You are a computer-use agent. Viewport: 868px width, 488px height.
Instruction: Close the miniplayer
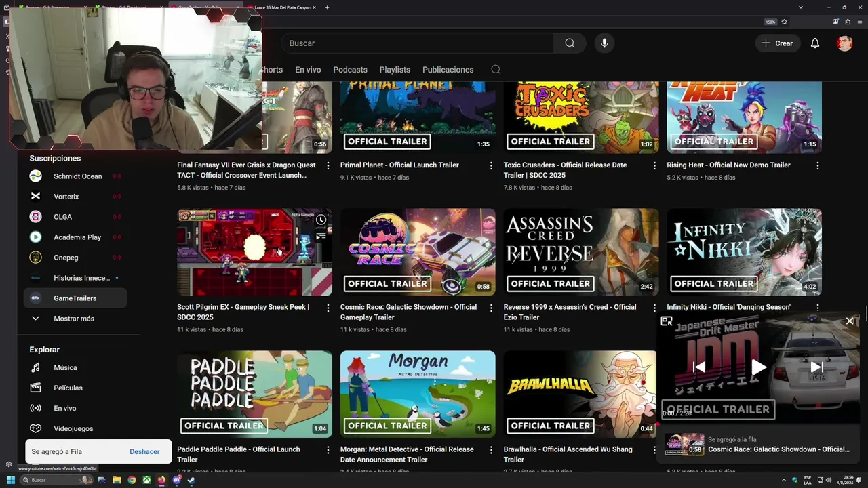850,321
